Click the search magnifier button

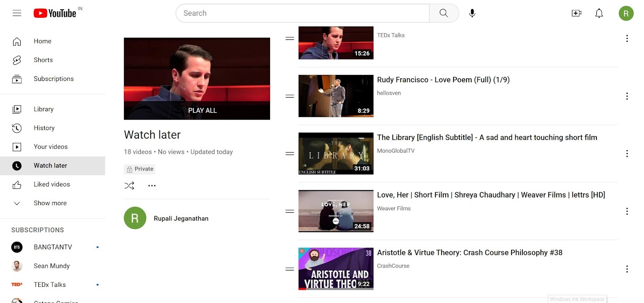click(444, 13)
